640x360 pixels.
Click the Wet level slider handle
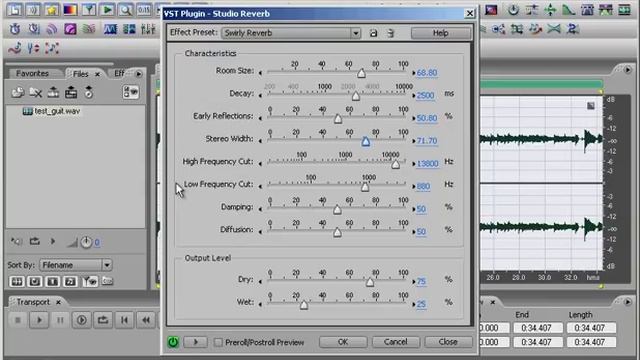(304, 305)
